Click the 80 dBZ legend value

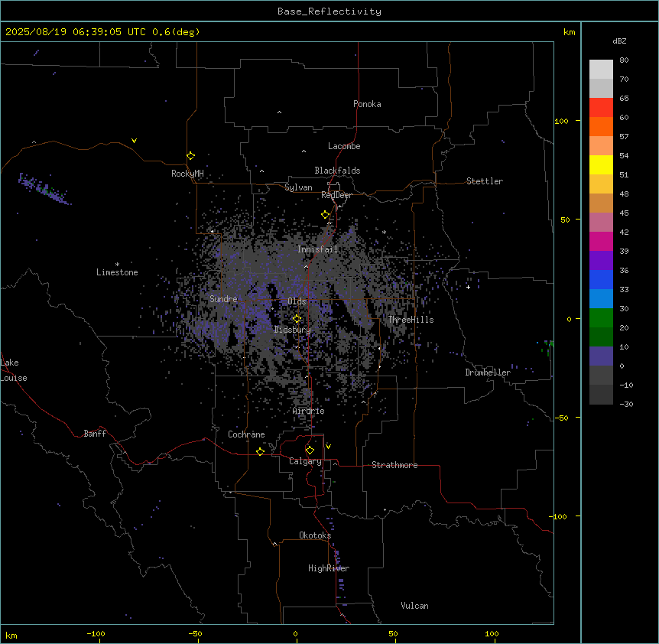[x=624, y=60]
